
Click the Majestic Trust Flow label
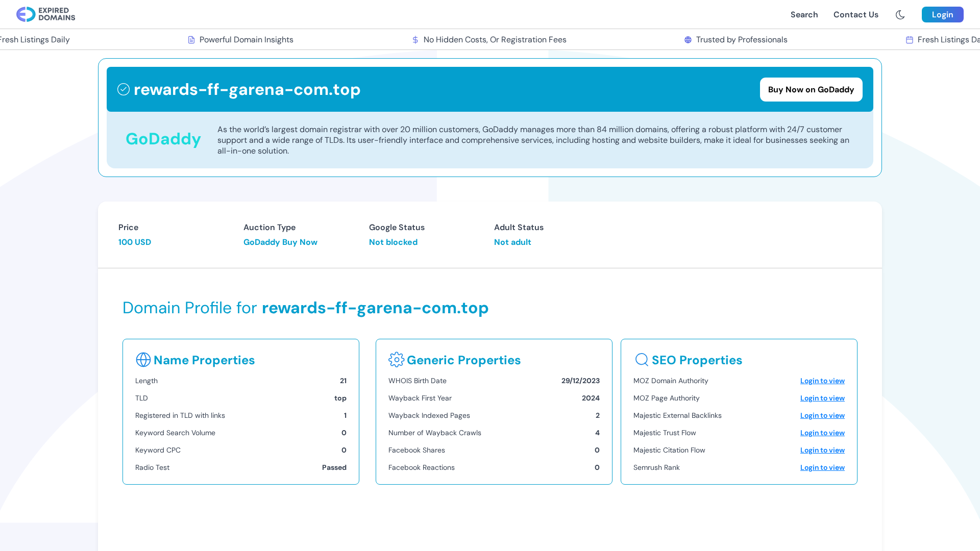click(665, 433)
